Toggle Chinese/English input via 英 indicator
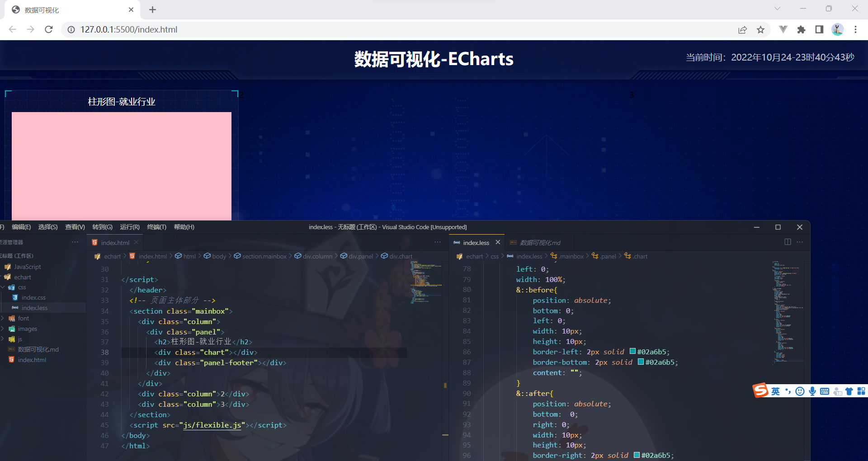This screenshot has width=868, height=461. click(x=775, y=391)
